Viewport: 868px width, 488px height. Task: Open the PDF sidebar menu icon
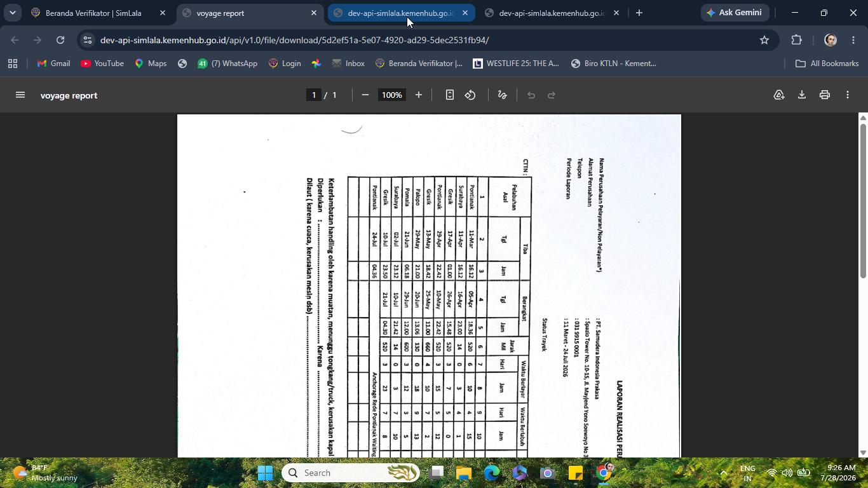click(20, 95)
